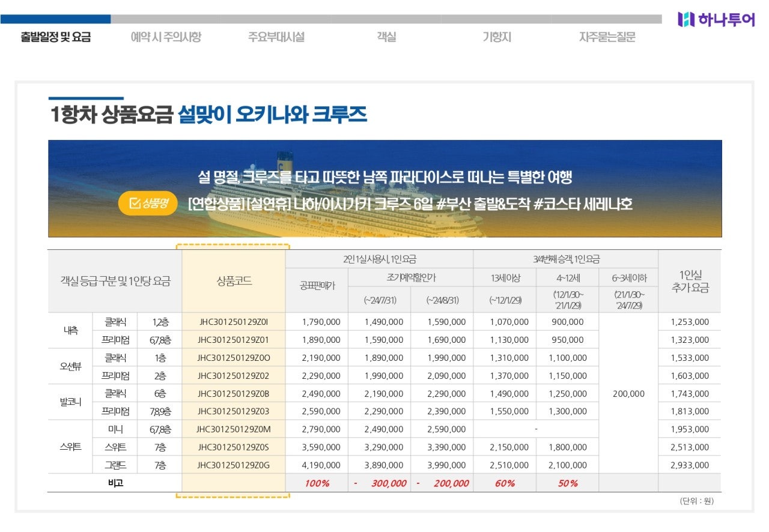Select the 출발일정 및 요금 tab

[55, 37]
